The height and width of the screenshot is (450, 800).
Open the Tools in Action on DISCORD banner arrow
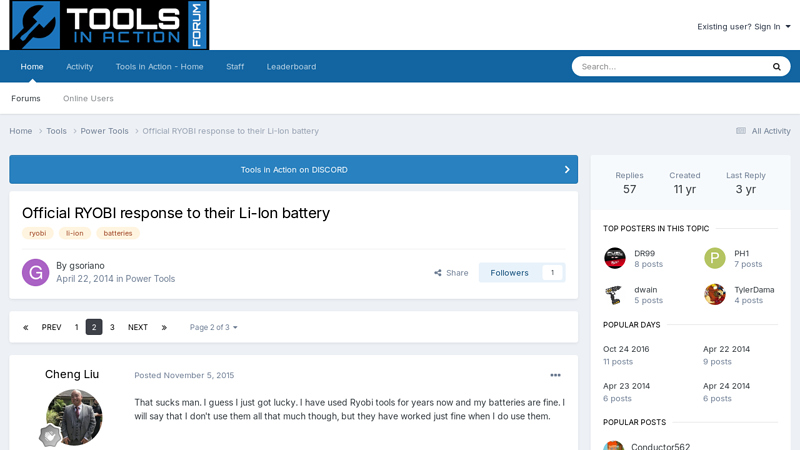tap(567, 169)
